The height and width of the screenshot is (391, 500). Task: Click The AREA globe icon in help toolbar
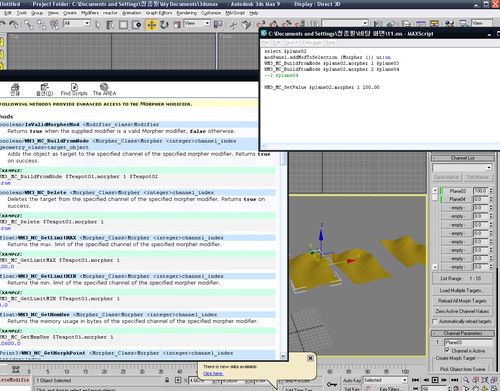tap(104, 90)
